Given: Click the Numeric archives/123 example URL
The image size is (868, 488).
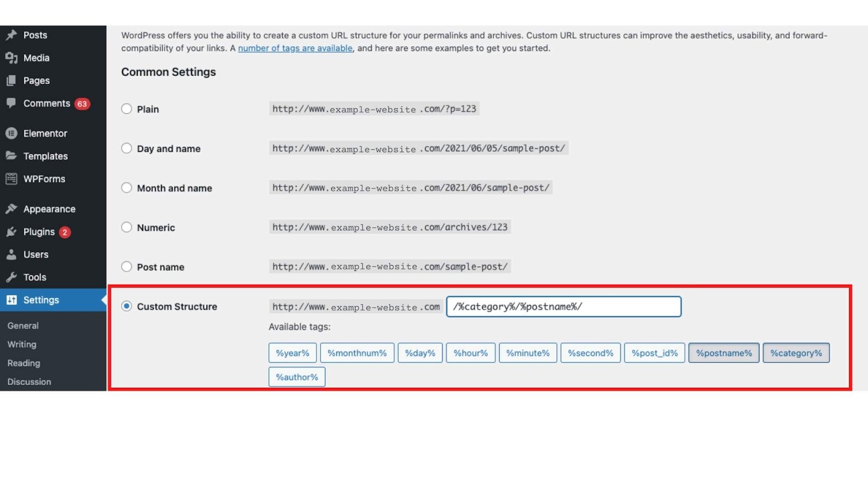Looking at the screenshot, I should tap(390, 227).
